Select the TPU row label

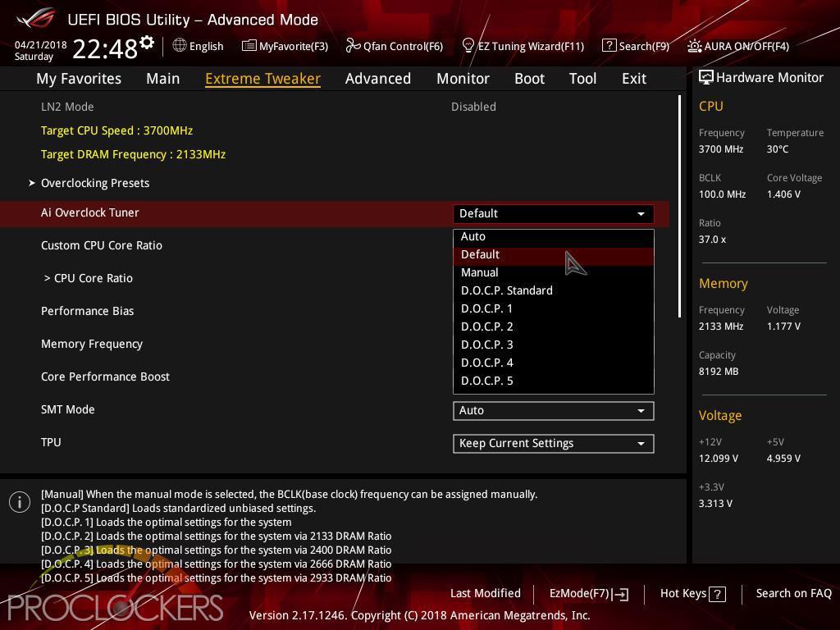click(x=51, y=442)
